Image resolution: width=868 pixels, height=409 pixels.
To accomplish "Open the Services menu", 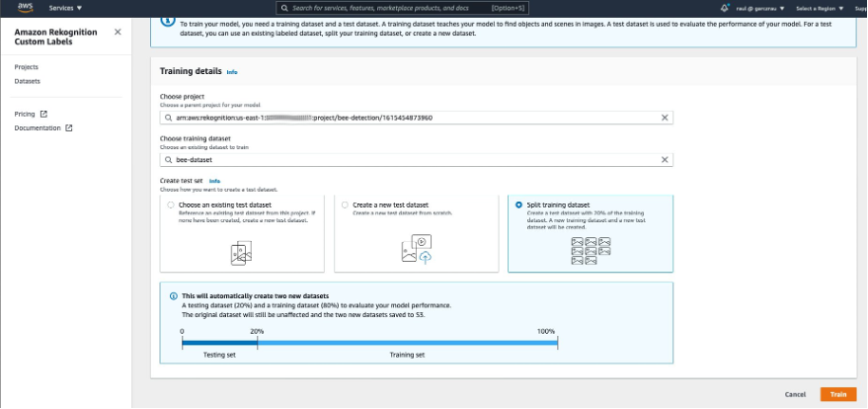I will pos(65,8).
